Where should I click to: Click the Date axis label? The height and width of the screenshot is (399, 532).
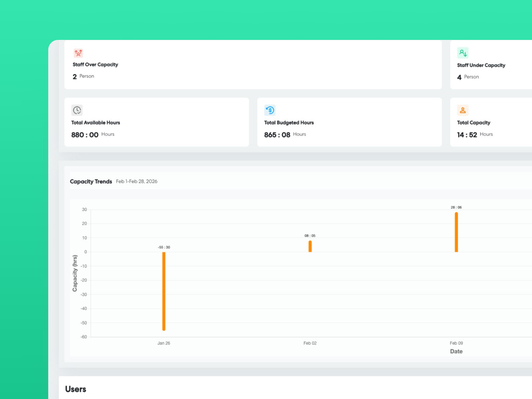[x=456, y=351]
